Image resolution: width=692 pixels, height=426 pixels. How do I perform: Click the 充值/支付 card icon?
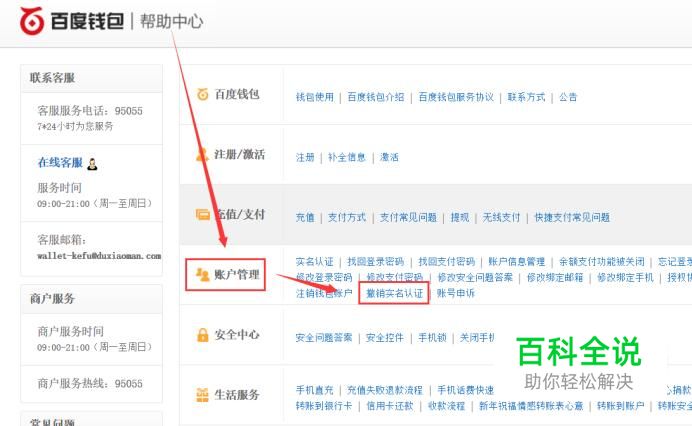click(x=203, y=215)
